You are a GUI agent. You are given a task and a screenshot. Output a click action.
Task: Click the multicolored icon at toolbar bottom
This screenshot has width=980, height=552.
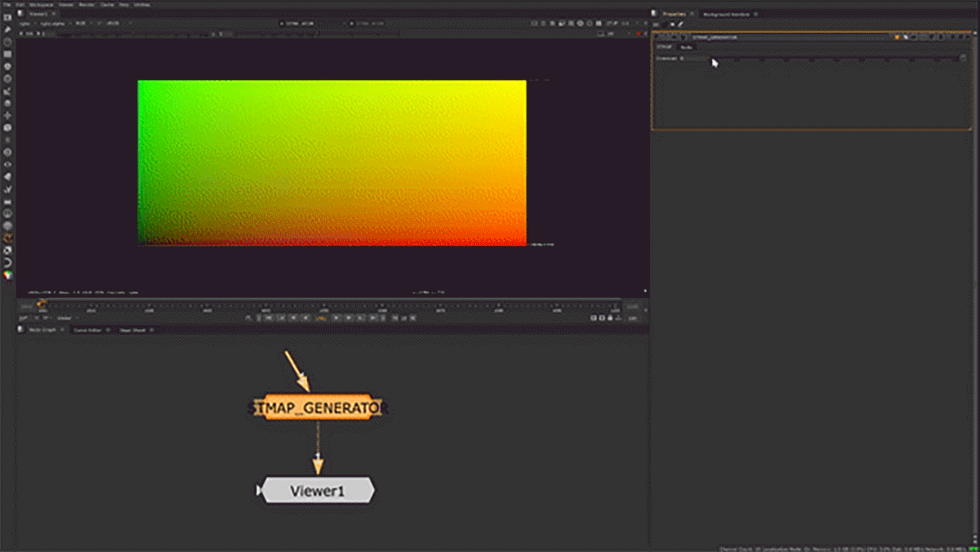pyautogui.click(x=7, y=275)
